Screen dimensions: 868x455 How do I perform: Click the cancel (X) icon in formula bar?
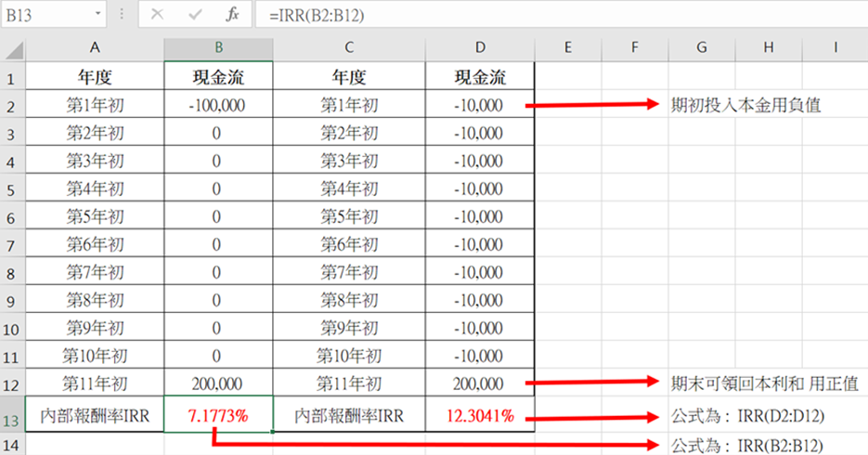[157, 14]
